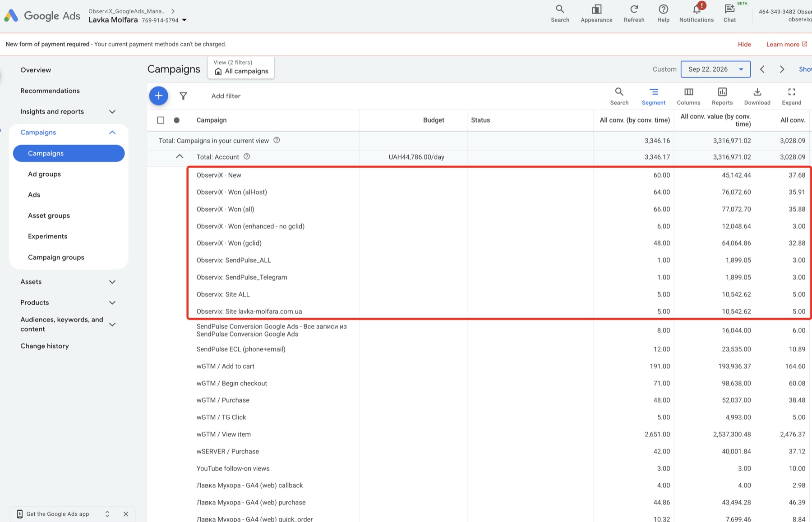Open the Overview page
Image resolution: width=812 pixels, height=522 pixels.
(x=36, y=70)
